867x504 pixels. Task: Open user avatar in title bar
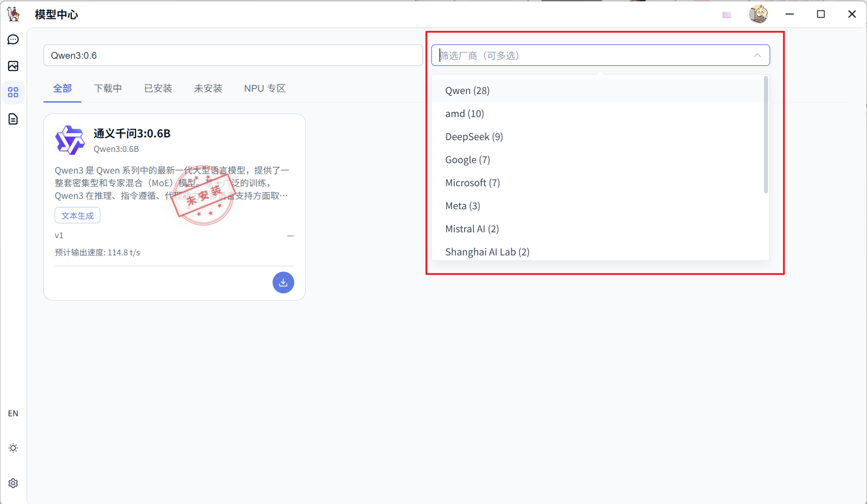[x=759, y=14]
